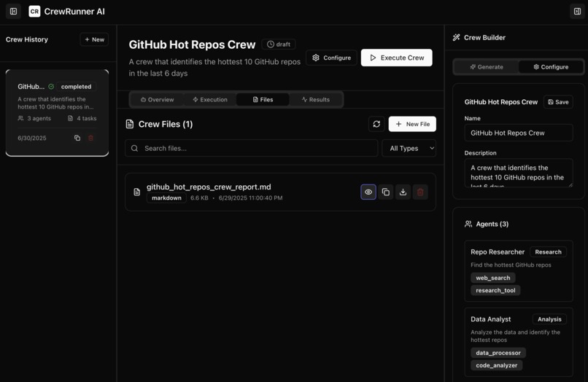Create a New File
588x382 pixels.
pyautogui.click(x=412, y=124)
